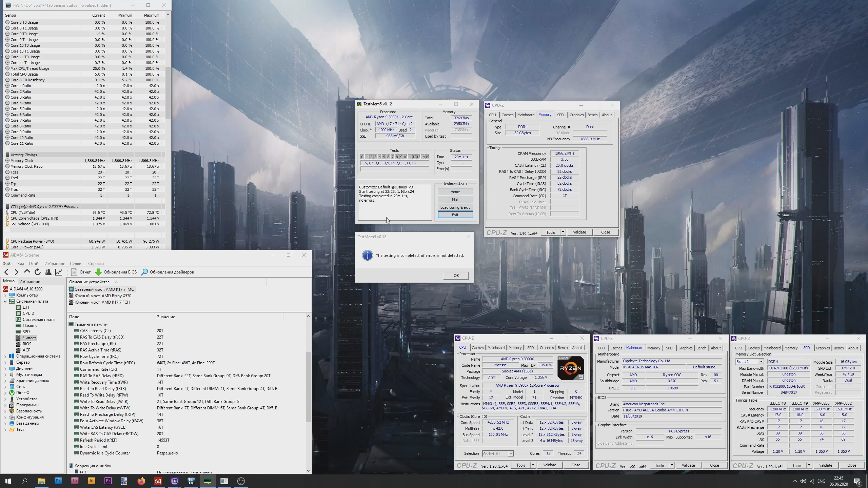Open taskbar search
868x488 pixels.
pyautogui.click(x=25, y=481)
